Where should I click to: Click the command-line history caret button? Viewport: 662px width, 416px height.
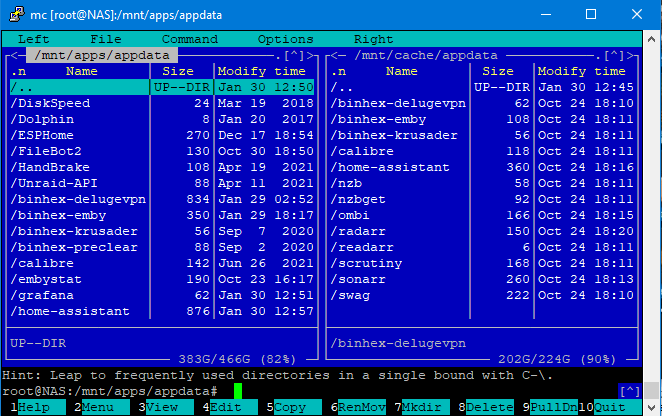click(x=630, y=391)
